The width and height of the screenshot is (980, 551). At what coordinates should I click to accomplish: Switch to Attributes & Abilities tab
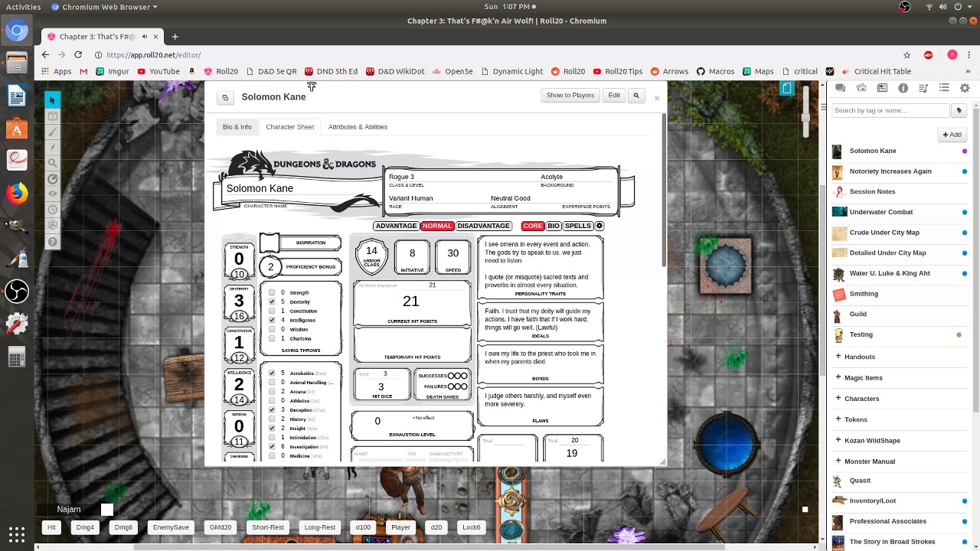pos(358,127)
